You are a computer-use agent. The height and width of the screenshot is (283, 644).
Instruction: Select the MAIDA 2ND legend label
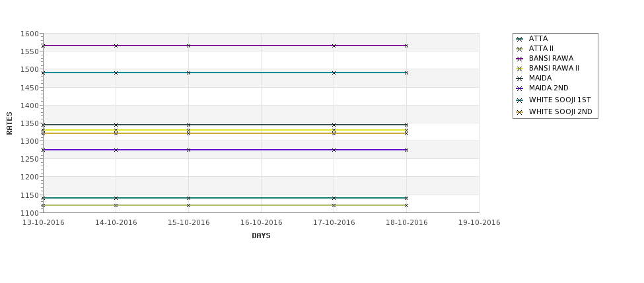pyautogui.click(x=549, y=88)
